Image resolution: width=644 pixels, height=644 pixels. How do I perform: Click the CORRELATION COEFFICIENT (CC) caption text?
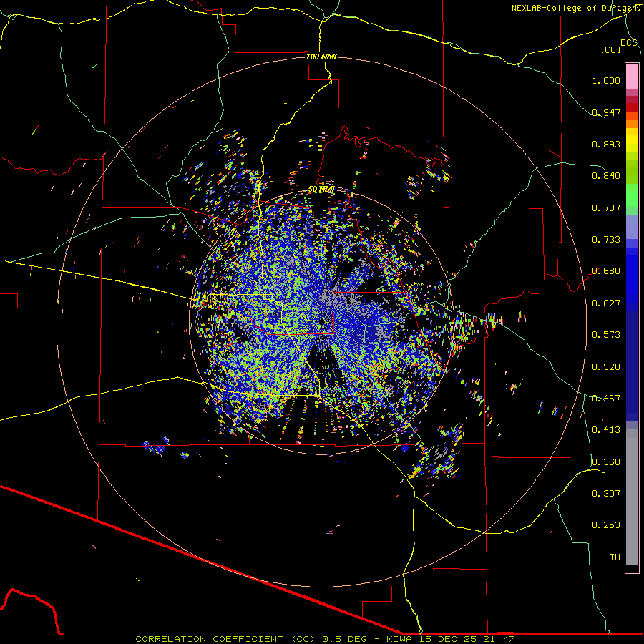pos(225,639)
